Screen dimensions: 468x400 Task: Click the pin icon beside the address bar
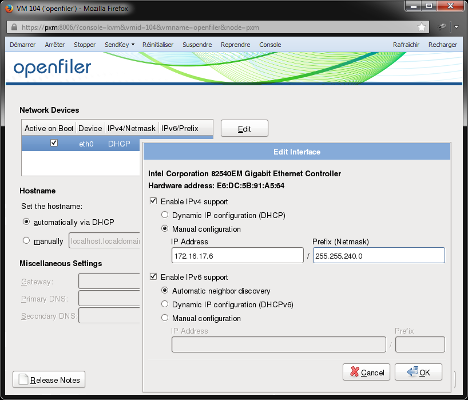point(442,27)
